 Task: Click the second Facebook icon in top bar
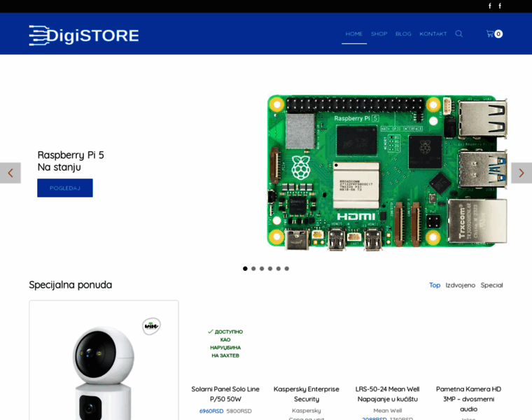coord(500,6)
